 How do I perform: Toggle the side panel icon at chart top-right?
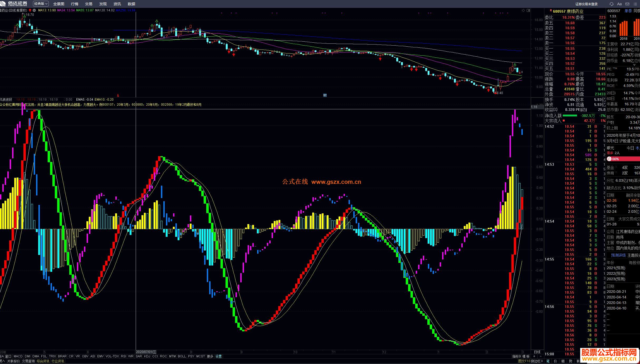tap(528, 11)
